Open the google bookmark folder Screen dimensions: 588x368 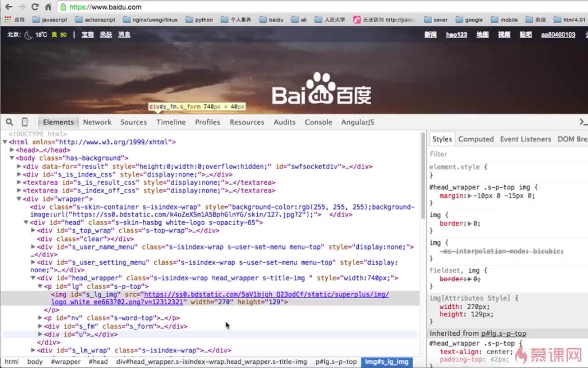click(469, 20)
